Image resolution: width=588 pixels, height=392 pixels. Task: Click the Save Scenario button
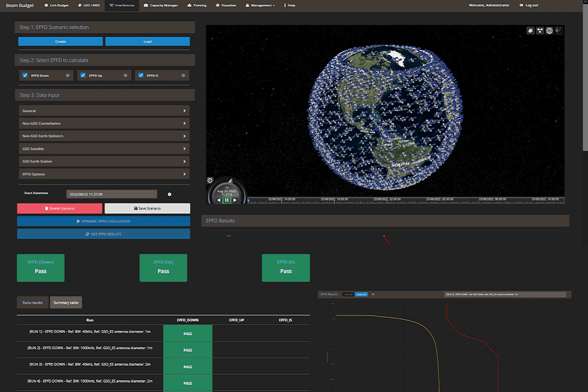[147, 208]
